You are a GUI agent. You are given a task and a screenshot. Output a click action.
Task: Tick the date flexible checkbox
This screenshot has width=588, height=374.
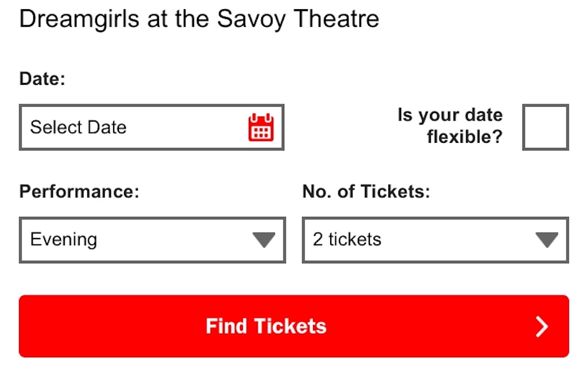[546, 127]
